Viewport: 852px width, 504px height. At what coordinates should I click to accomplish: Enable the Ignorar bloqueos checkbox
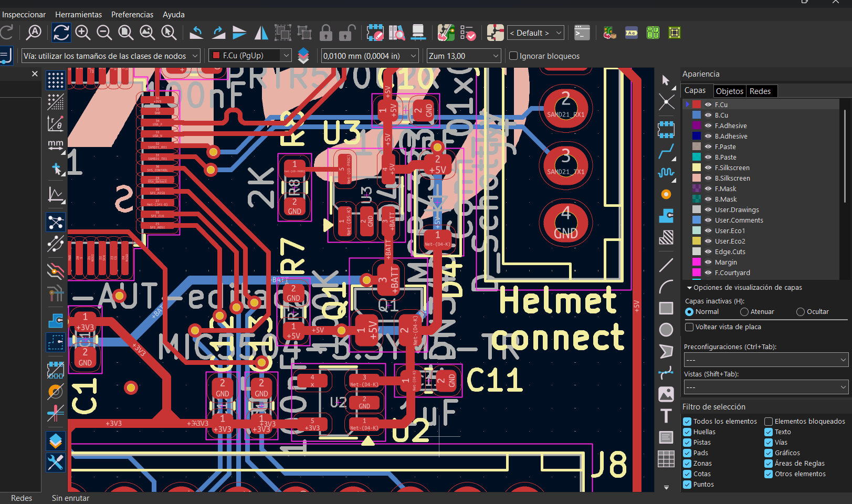tap(513, 56)
